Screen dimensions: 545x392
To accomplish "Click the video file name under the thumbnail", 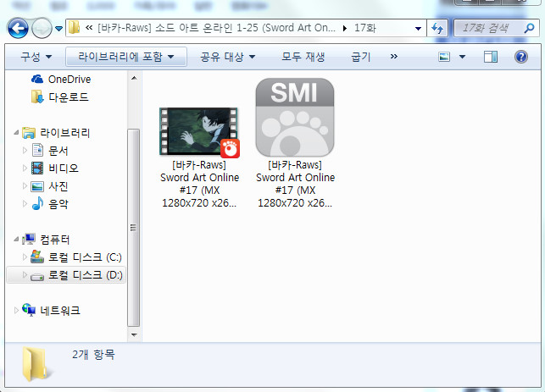I will [x=199, y=184].
